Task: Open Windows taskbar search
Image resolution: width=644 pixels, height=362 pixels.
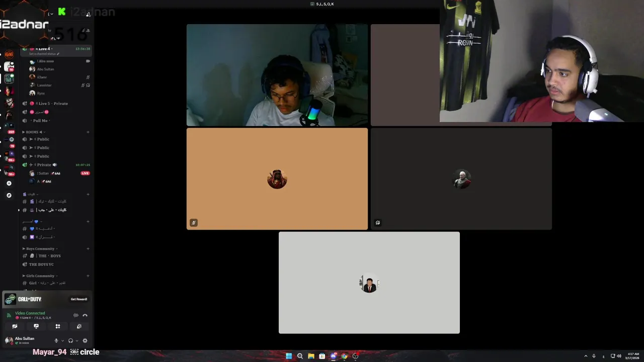Action: (x=300, y=356)
